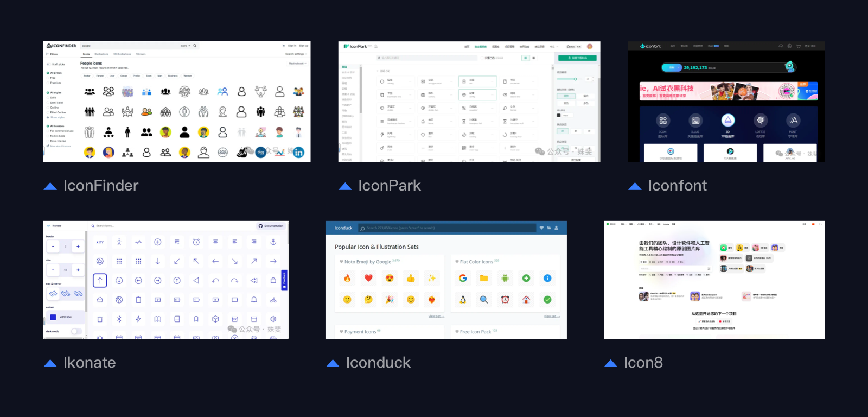The width and height of the screenshot is (868, 417).
Task: Select the Premium price filter in IconFinder
Action: [x=53, y=83]
